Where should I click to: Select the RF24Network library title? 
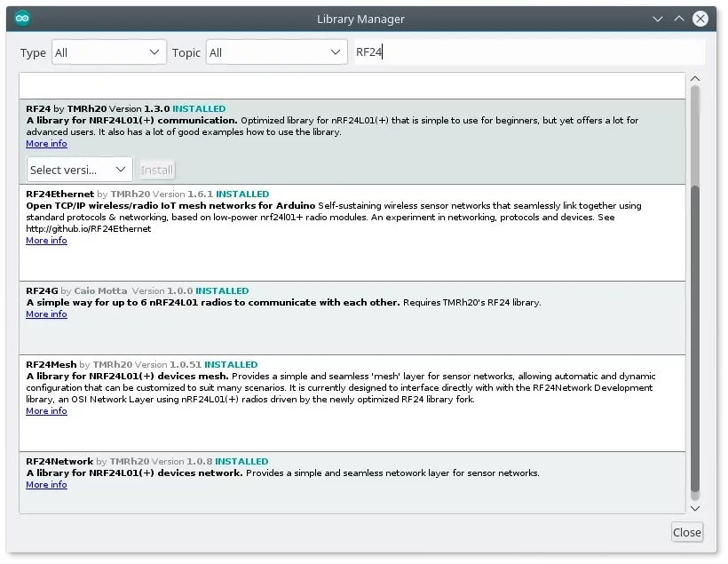coord(59,461)
